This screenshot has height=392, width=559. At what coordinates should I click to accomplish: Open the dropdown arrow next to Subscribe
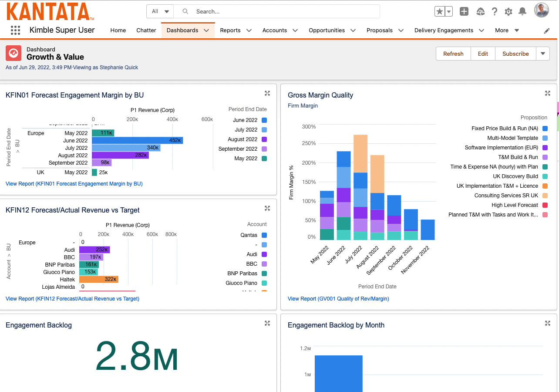(542, 54)
